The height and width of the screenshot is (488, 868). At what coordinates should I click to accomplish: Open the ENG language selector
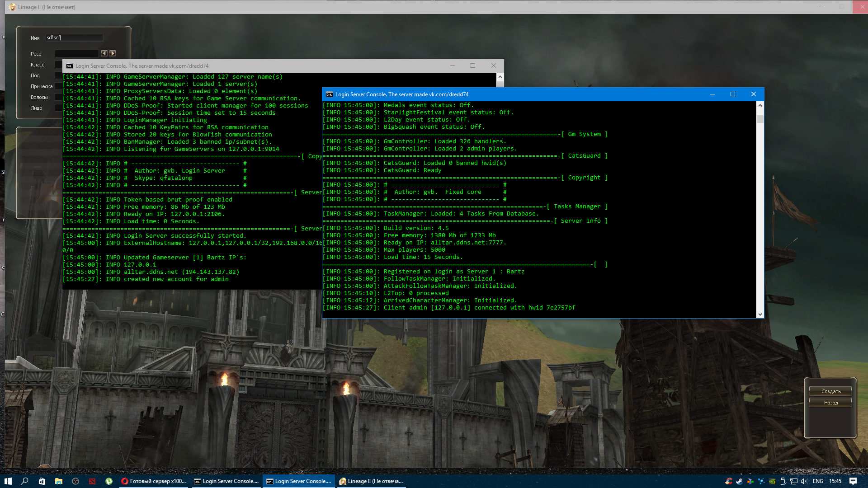818,481
